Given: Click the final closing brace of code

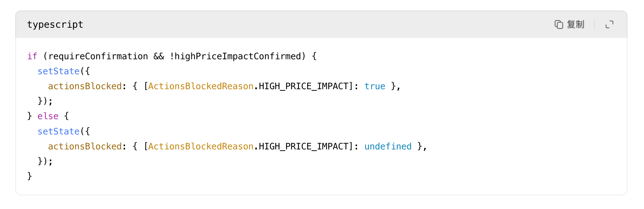Looking at the screenshot, I should [x=30, y=176].
